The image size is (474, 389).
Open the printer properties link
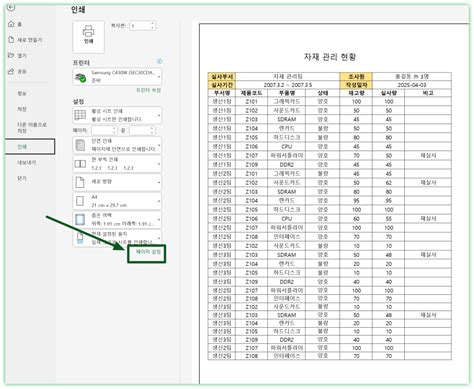tap(149, 90)
